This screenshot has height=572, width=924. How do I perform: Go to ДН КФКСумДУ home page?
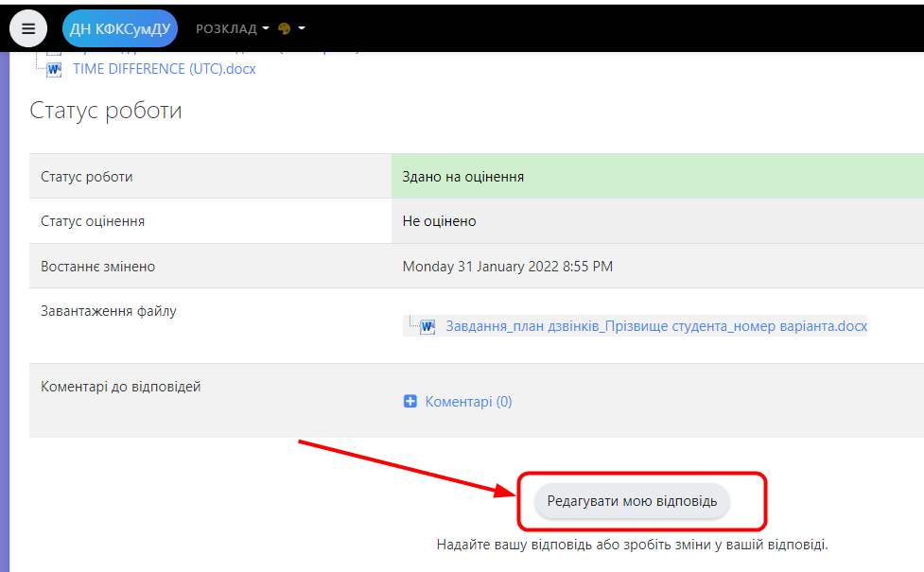pyautogui.click(x=119, y=28)
